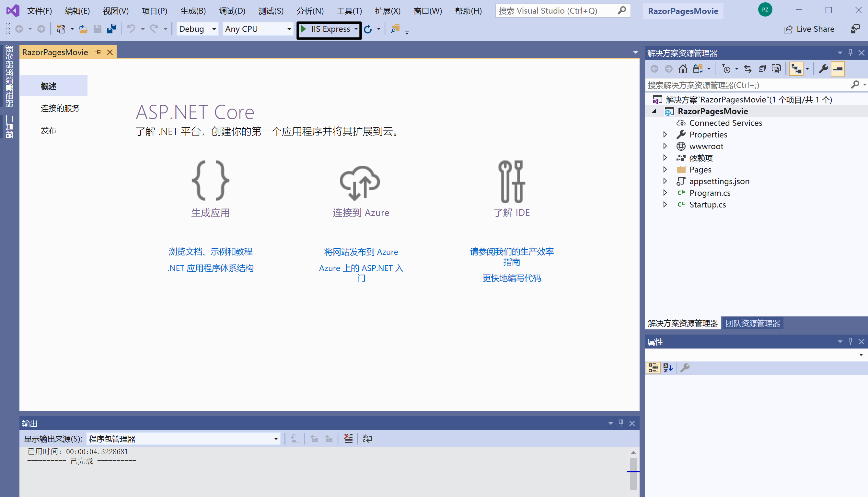Open the Debug configuration dropdown

[x=214, y=29]
